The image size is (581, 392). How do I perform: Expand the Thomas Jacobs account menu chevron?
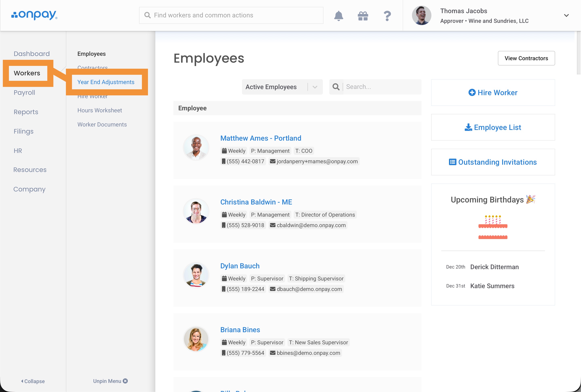(566, 16)
